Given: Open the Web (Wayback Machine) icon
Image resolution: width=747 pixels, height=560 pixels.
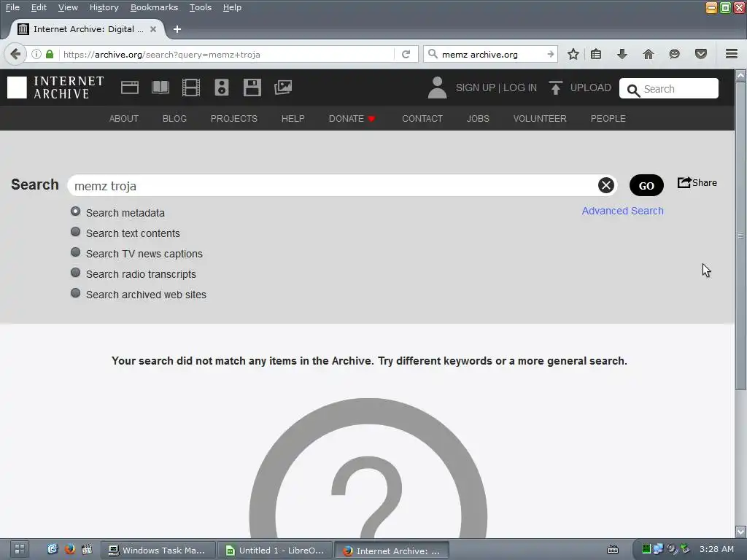Looking at the screenshot, I should click(x=130, y=87).
